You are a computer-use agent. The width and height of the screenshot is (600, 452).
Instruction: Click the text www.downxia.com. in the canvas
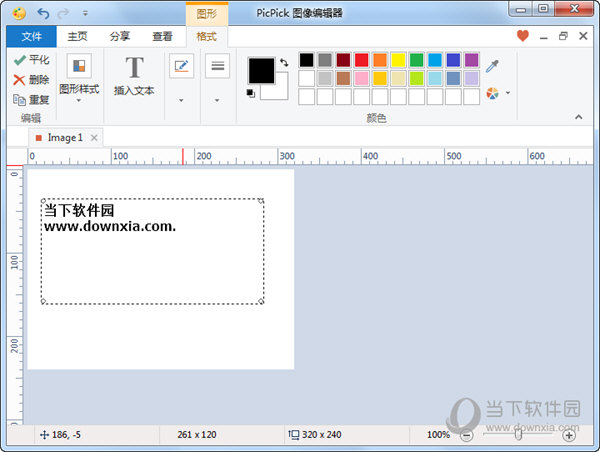(x=110, y=226)
